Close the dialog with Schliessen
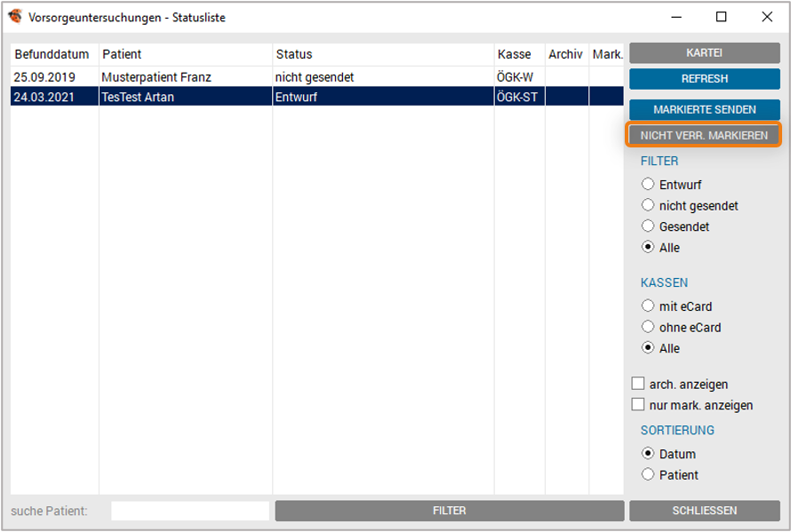This screenshot has width=791, height=532. pos(704,511)
